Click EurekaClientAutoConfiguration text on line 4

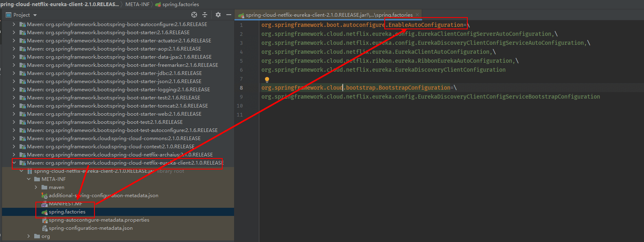(443, 52)
